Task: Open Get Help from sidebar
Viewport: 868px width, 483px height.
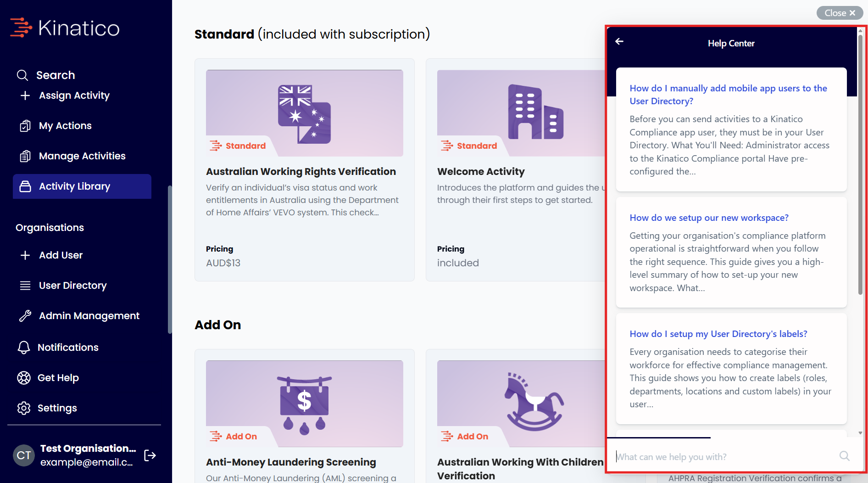Action: [58, 378]
